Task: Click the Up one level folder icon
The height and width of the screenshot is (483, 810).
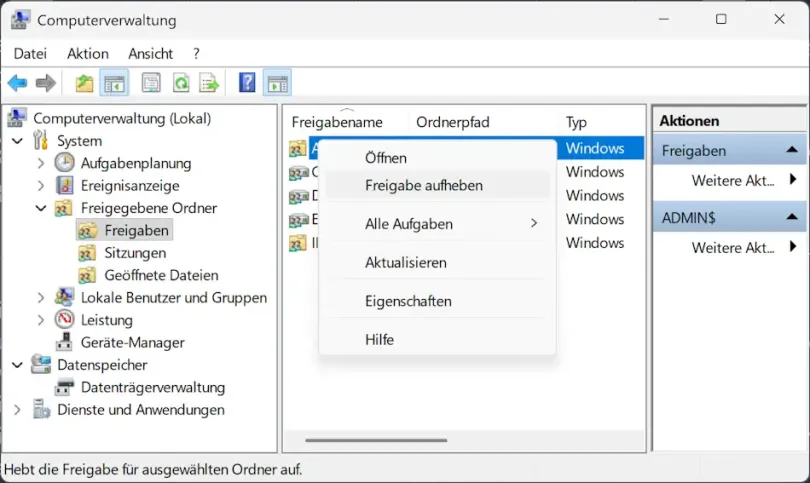Action: 84,83
